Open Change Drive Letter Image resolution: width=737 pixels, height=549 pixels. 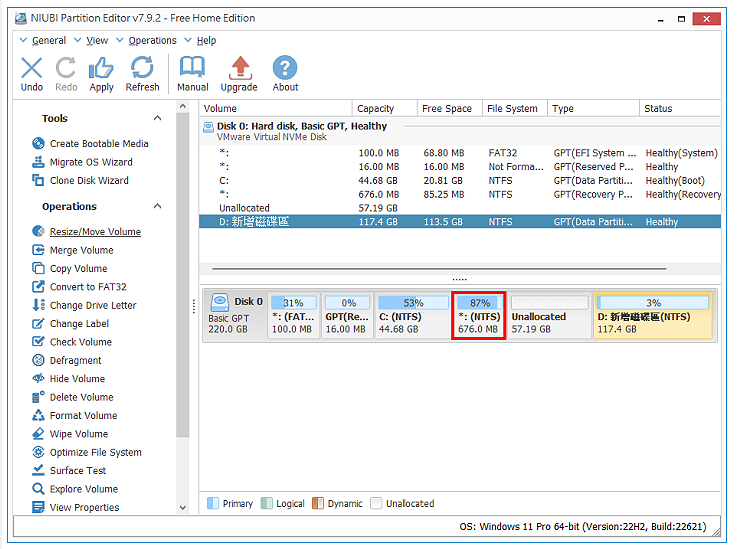point(84,305)
